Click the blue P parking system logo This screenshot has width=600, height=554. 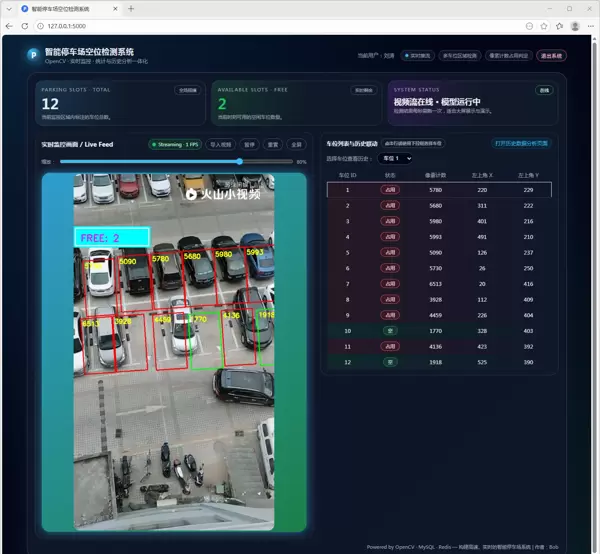pyautogui.click(x=33, y=55)
